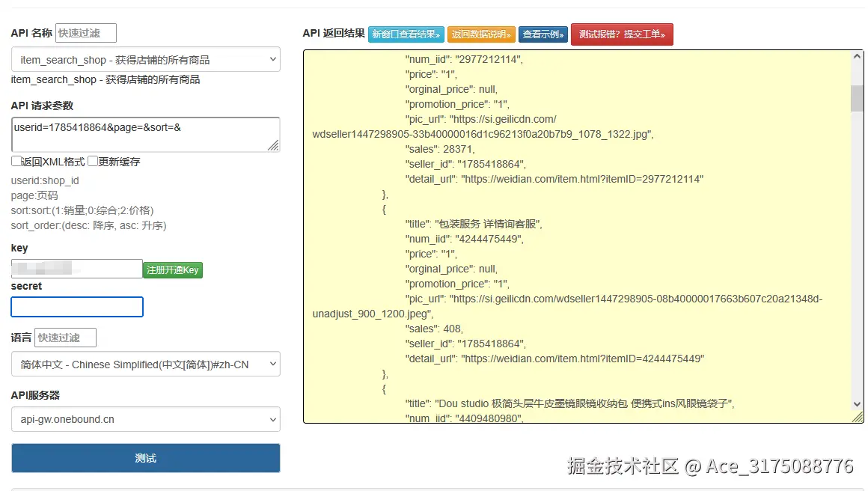Click the result panel resize handle
The height and width of the screenshot is (491, 868).
pyautogui.click(x=858, y=418)
